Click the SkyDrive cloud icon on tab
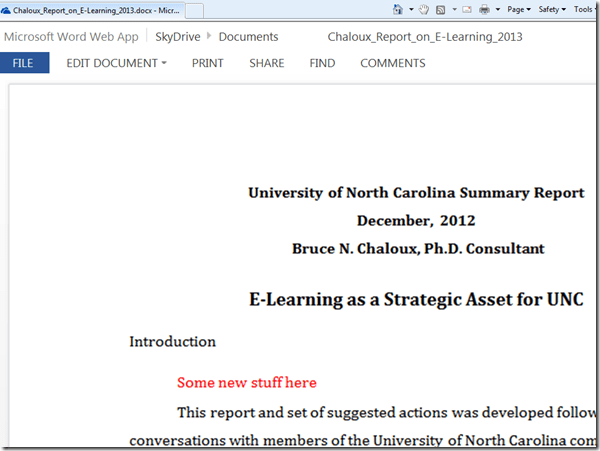 (x=7, y=10)
